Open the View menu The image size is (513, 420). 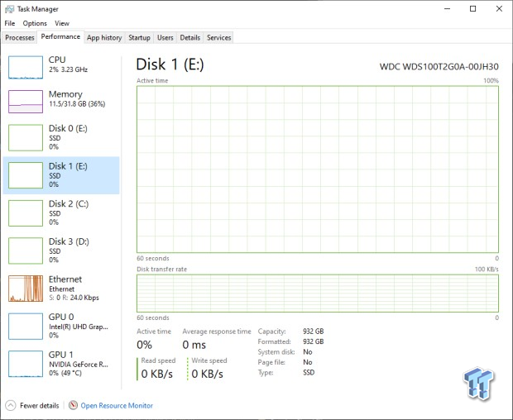coord(62,23)
